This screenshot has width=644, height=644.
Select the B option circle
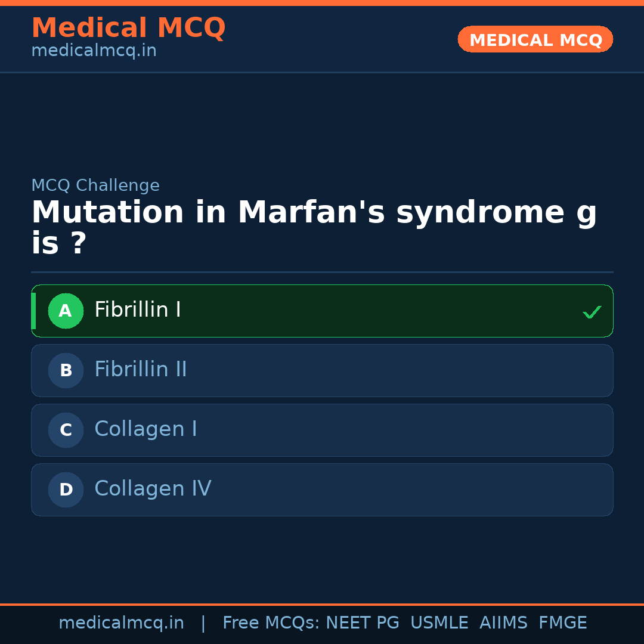coord(66,370)
